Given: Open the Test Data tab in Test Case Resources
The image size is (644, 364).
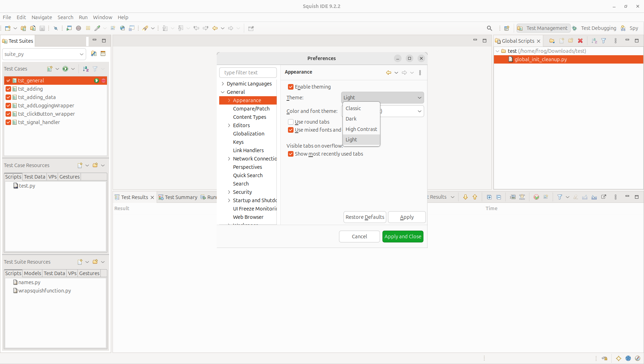Looking at the screenshot, I should [x=35, y=177].
